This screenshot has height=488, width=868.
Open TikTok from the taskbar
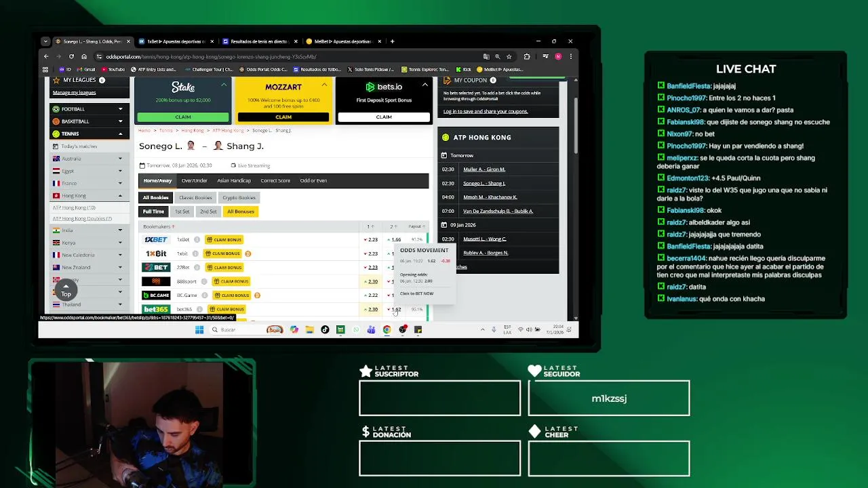(325, 330)
